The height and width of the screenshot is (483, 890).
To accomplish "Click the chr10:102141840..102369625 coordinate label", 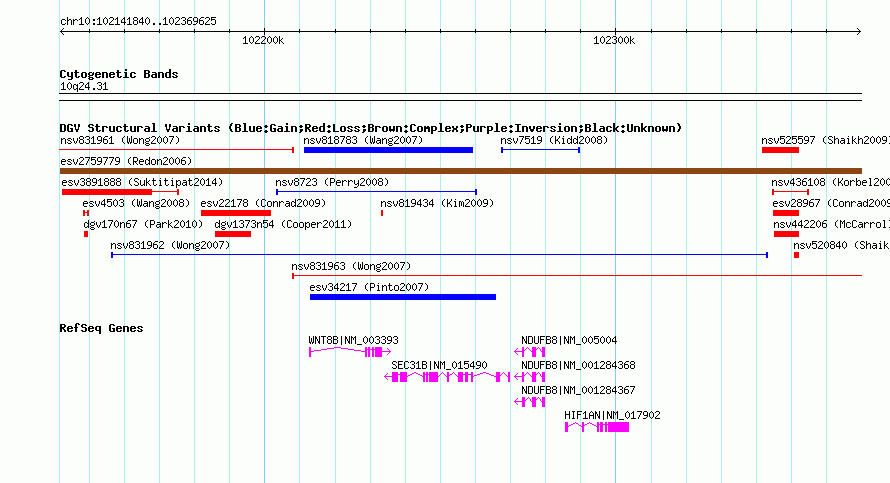I will click(138, 22).
